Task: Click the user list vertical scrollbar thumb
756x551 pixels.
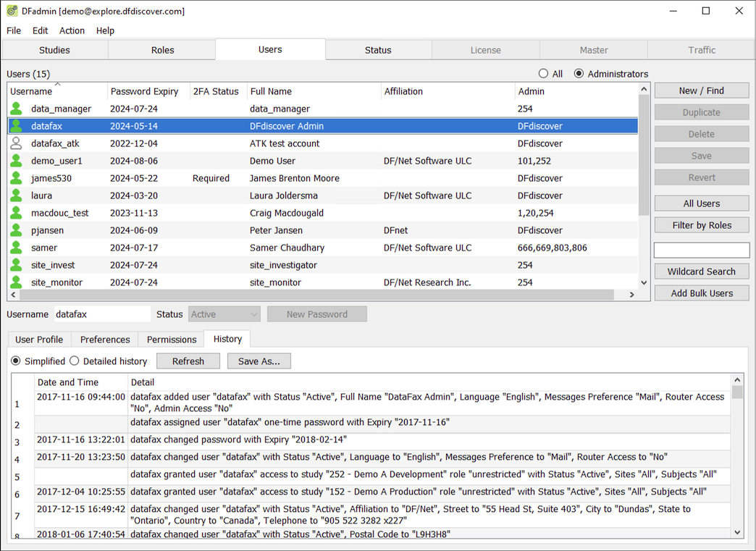Action: click(x=644, y=154)
